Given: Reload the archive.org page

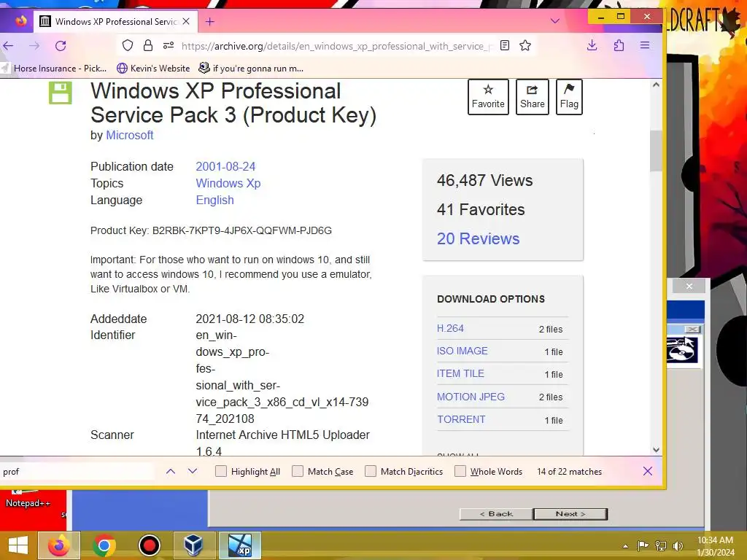Looking at the screenshot, I should point(61,46).
